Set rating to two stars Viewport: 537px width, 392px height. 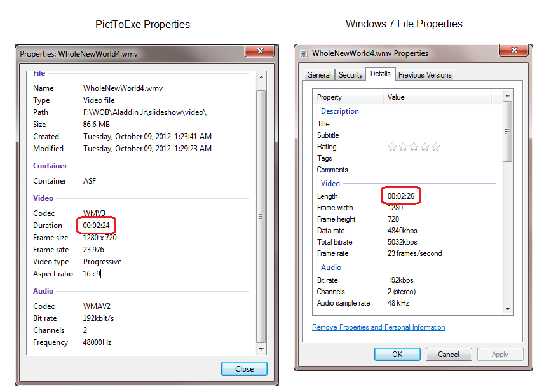[x=403, y=147]
